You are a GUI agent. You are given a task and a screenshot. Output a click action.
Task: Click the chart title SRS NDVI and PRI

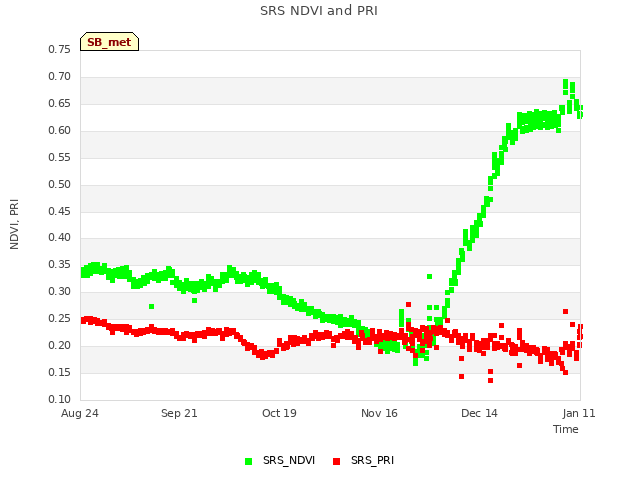click(319, 11)
